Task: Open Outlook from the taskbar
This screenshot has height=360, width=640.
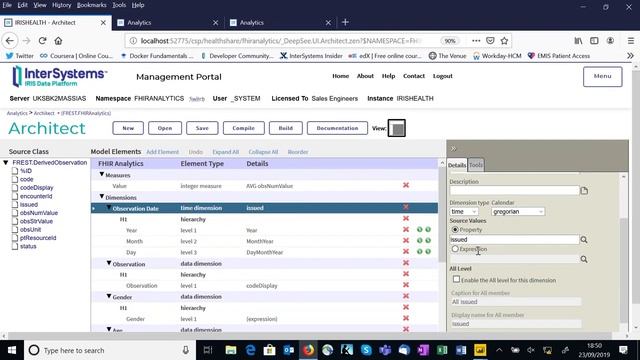Action: (x=289, y=350)
